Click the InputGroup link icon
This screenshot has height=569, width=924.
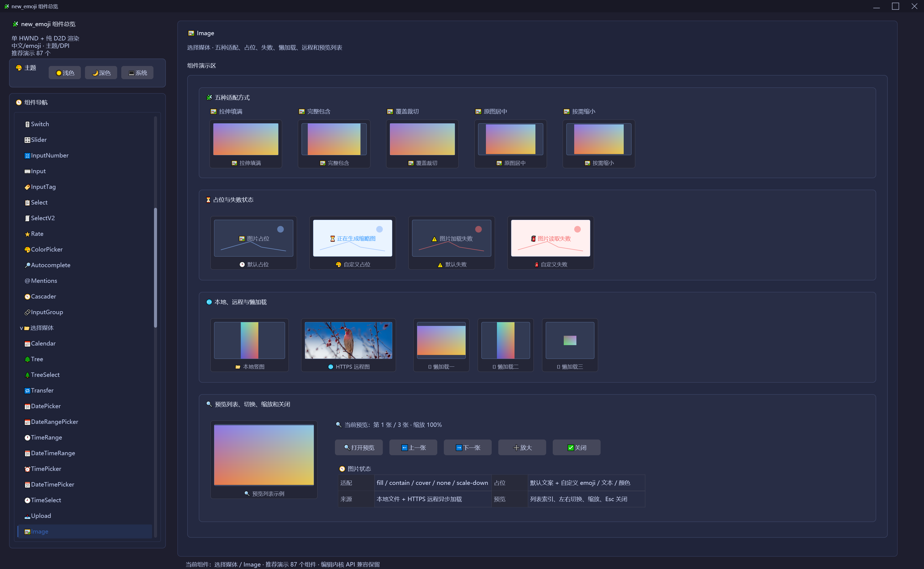click(x=27, y=312)
